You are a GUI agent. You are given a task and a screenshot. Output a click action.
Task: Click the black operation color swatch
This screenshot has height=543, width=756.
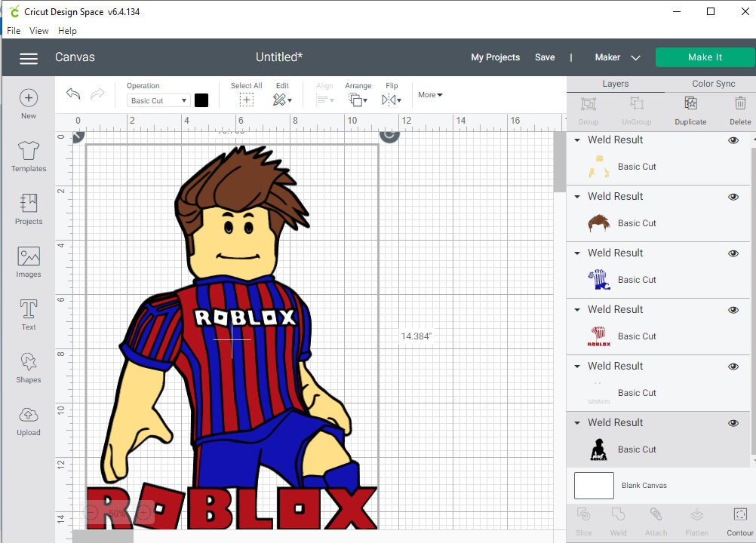(x=201, y=100)
